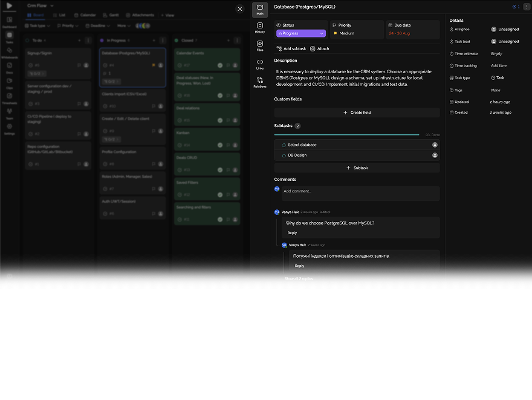Open the History panel icon
532x400 pixels.
tap(260, 26)
